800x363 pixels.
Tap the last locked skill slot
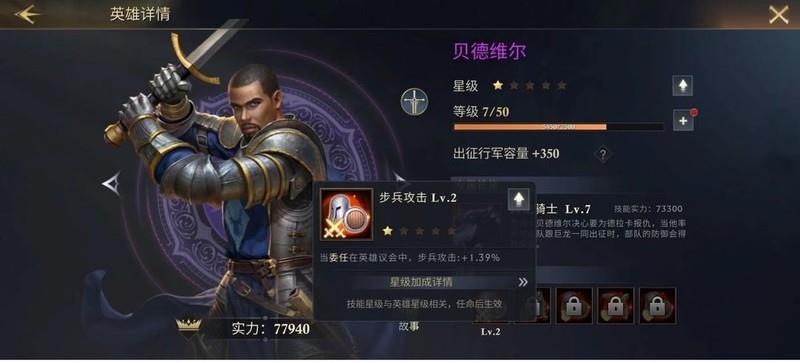point(658,306)
